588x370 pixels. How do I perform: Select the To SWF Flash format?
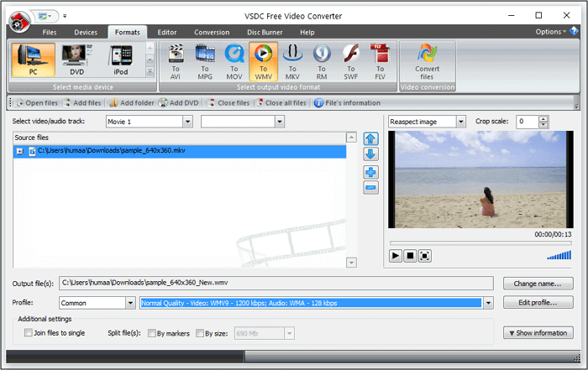click(x=350, y=60)
